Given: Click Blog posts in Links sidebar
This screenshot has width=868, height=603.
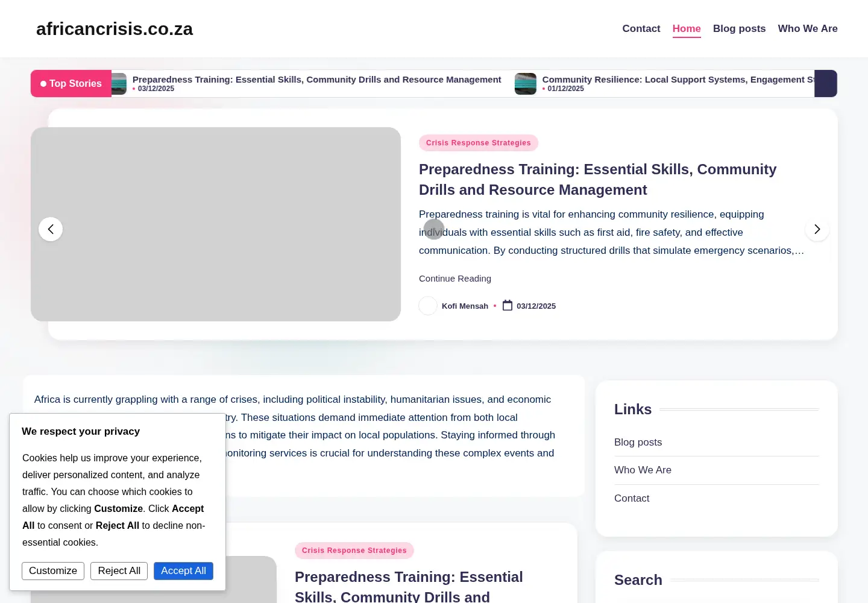Looking at the screenshot, I should [x=638, y=442].
